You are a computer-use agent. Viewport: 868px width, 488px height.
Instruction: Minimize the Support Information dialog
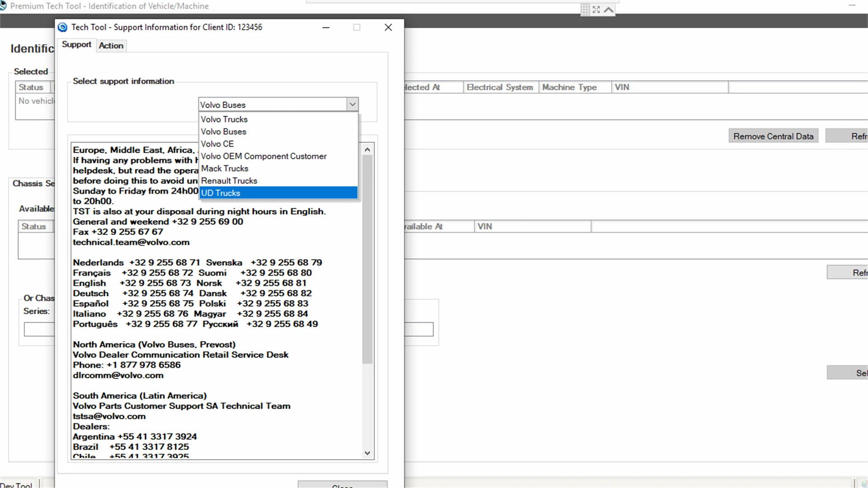(325, 27)
